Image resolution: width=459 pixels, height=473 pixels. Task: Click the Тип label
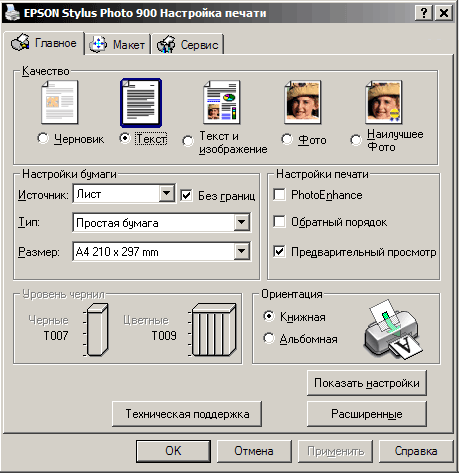(29, 222)
